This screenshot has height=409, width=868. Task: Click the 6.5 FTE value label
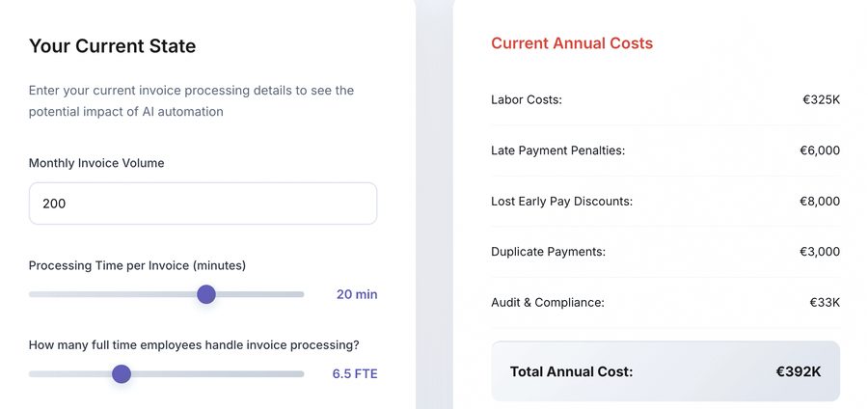[355, 374]
